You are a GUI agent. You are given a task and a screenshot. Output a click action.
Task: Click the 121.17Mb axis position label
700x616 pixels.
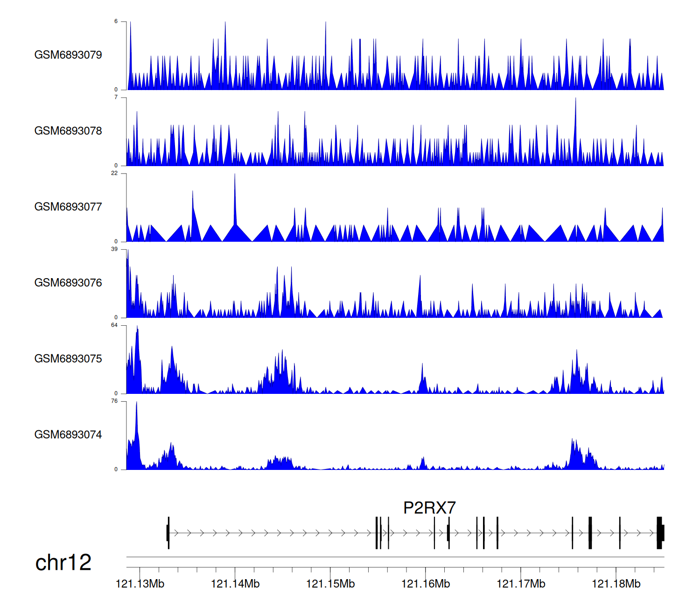[x=521, y=584]
